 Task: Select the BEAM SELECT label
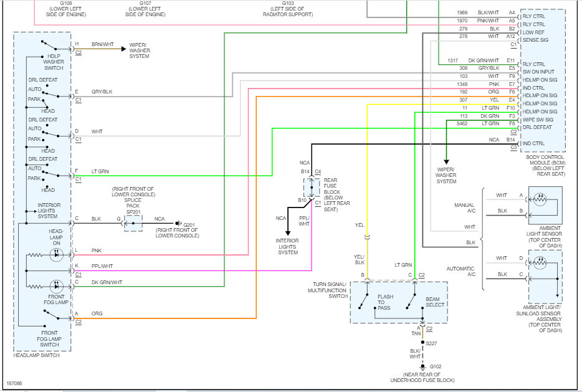[x=435, y=302]
